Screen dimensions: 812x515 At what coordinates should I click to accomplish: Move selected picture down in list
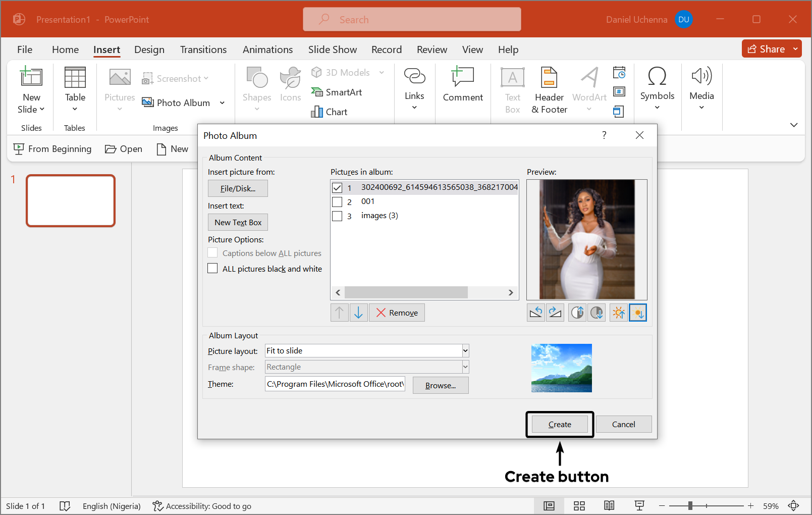click(x=358, y=313)
